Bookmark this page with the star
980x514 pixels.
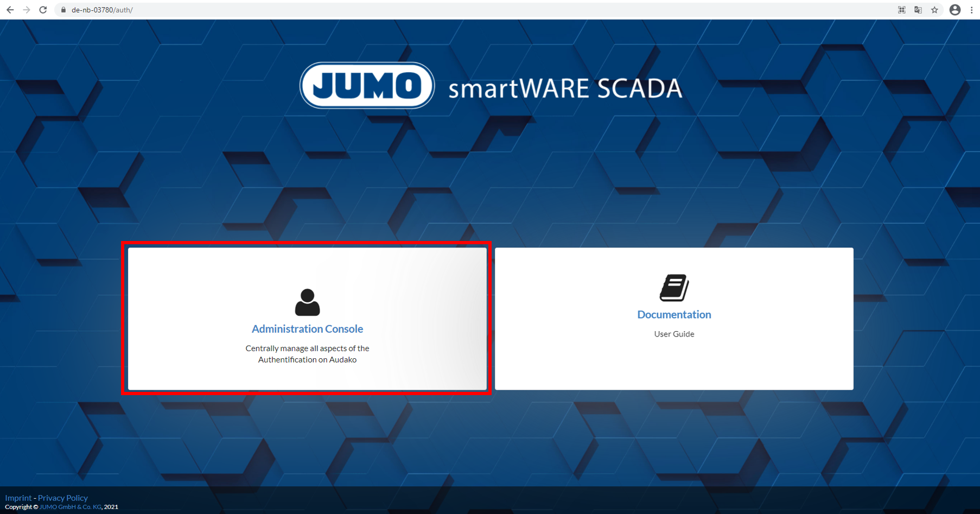(x=934, y=10)
